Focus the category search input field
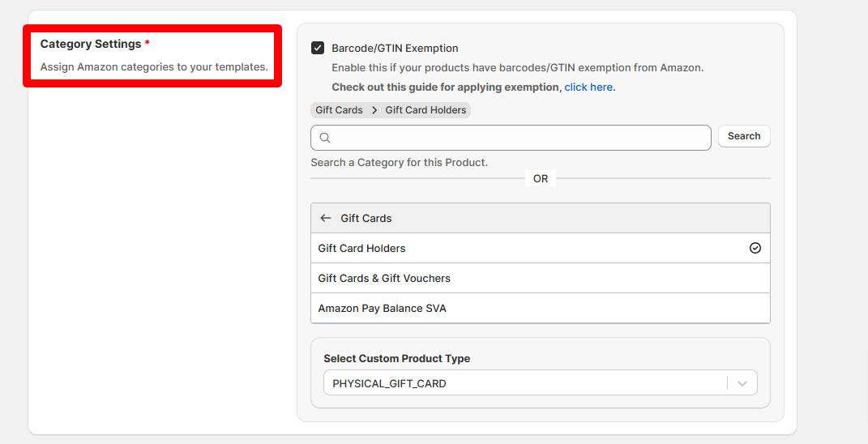The image size is (868, 444). click(x=511, y=138)
